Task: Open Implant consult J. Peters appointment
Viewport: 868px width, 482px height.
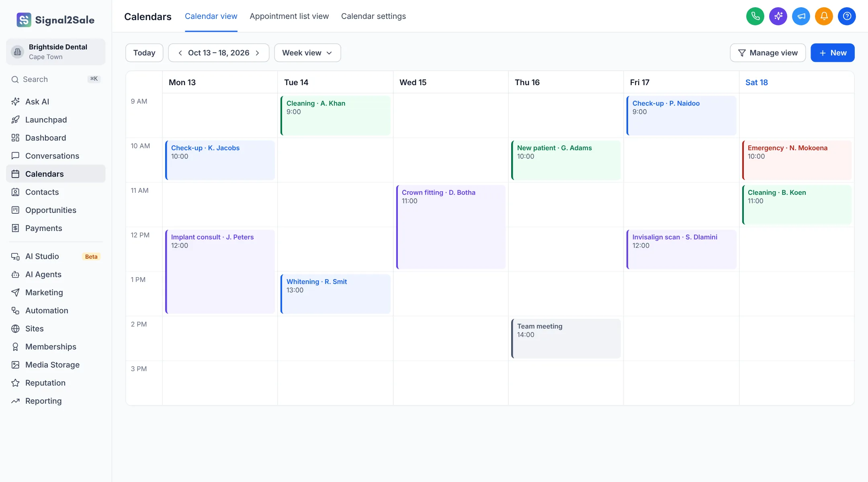Action: point(220,272)
